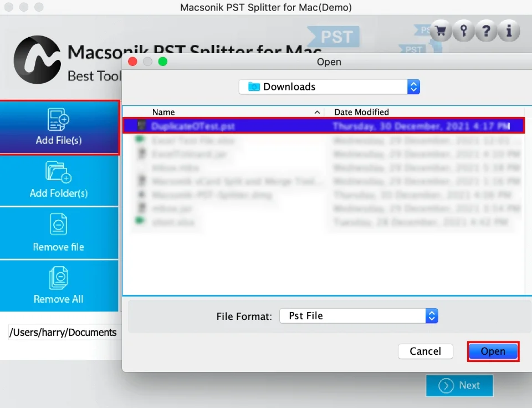Click the Next button
The width and height of the screenshot is (532, 408).
tap(459, 386)
